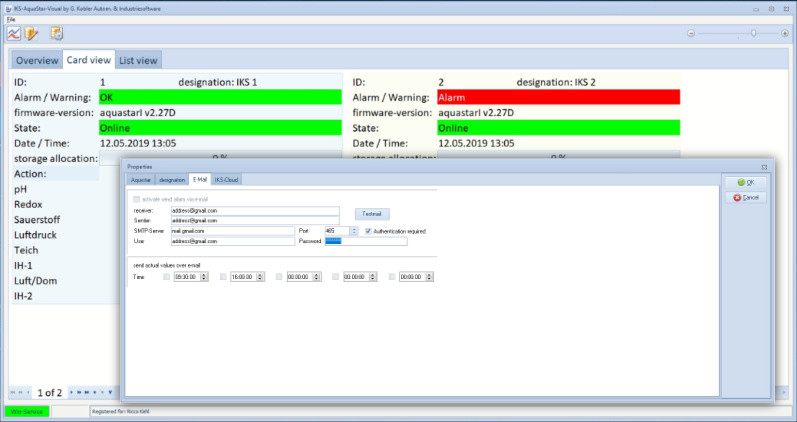
Task: Switch to the IKS-Cloud tab
Action: pos(226,180)
